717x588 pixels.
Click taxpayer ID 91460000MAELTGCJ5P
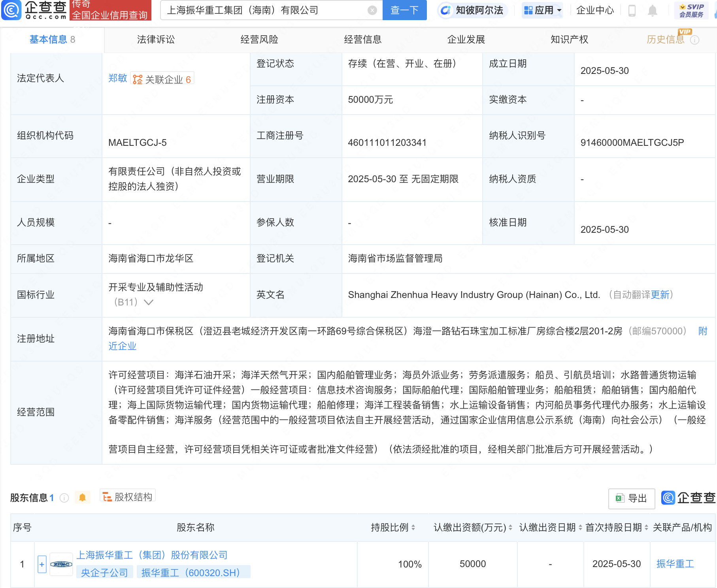pyautogui.click(x=632, y=143)
